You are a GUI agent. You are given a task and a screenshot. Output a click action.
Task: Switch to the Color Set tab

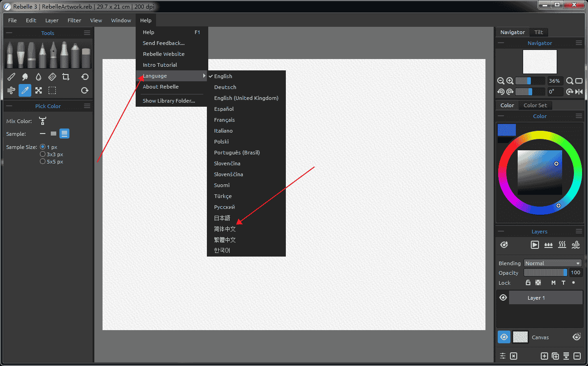coord(535,105)
